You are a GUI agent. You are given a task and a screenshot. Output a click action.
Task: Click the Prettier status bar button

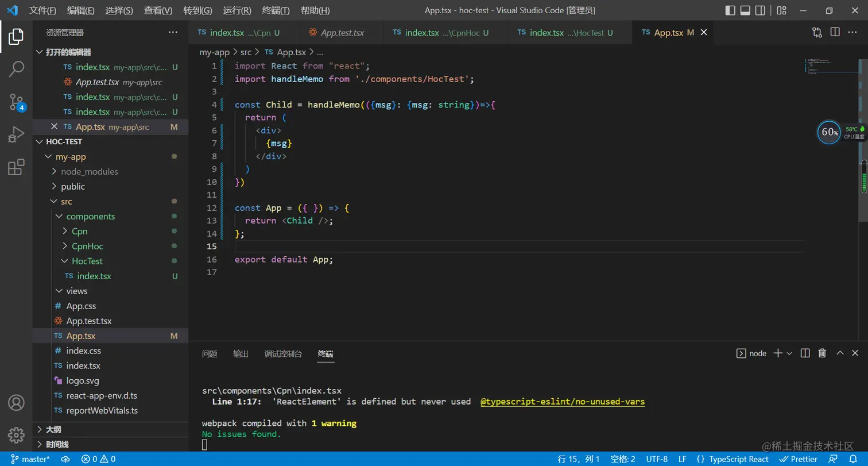point(799,459)
